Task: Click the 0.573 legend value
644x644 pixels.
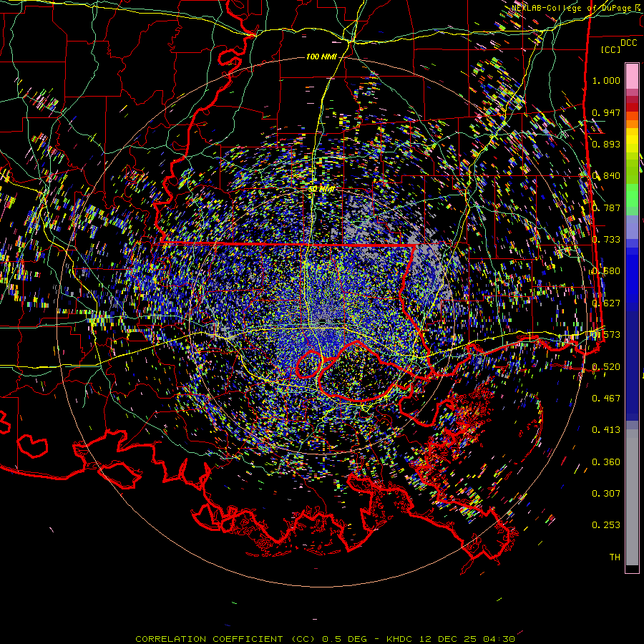Action: tap(606, 335)
